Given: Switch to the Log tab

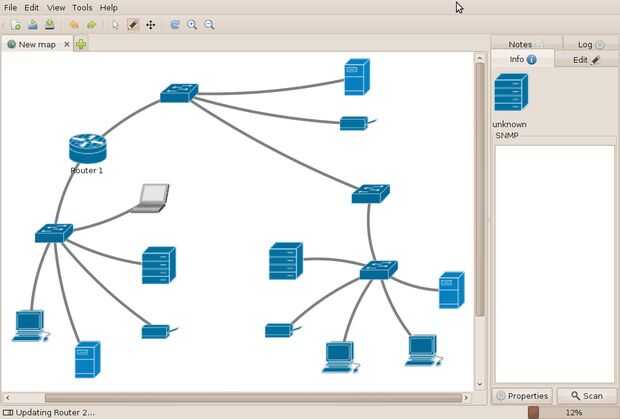Looking at the screenshot, I should [591, 44].
